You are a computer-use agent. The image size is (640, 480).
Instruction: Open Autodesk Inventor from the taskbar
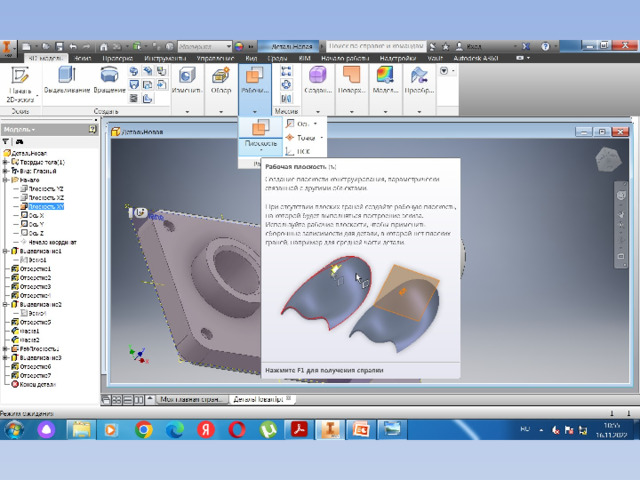coord(330,430)
